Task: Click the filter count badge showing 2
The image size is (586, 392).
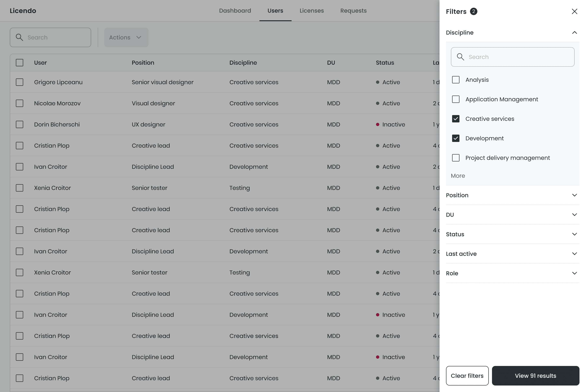Action: pos(473,12)
